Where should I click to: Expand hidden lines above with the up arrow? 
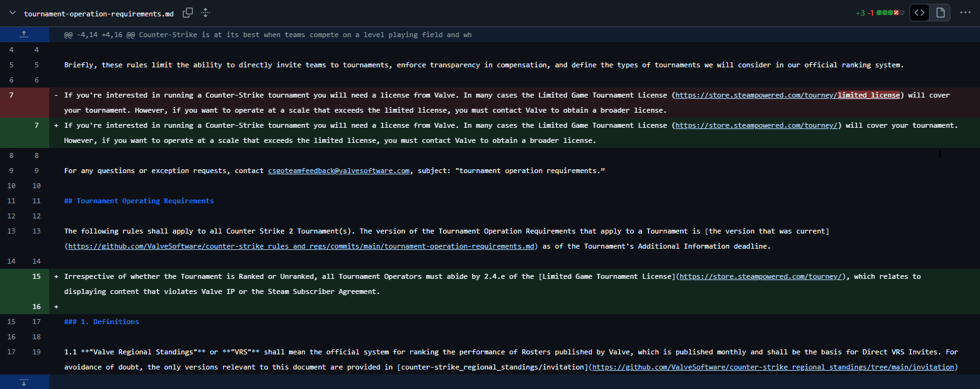click(x=24, y=34)
